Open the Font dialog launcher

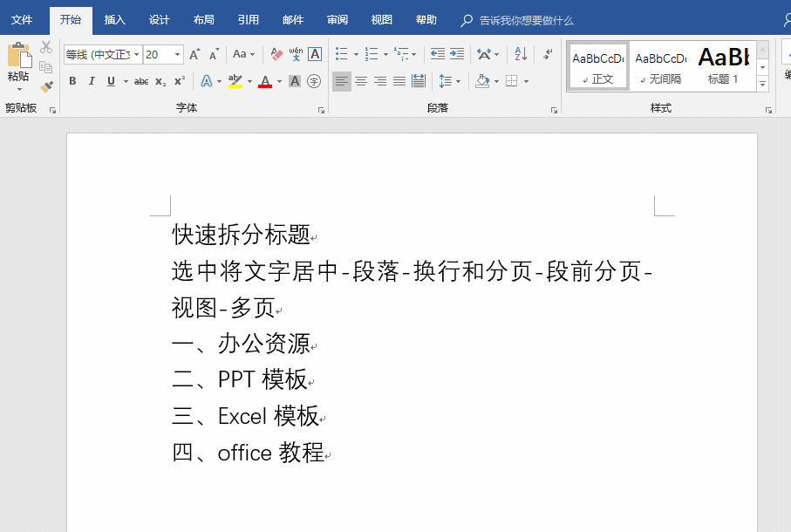tap(321, 110)
